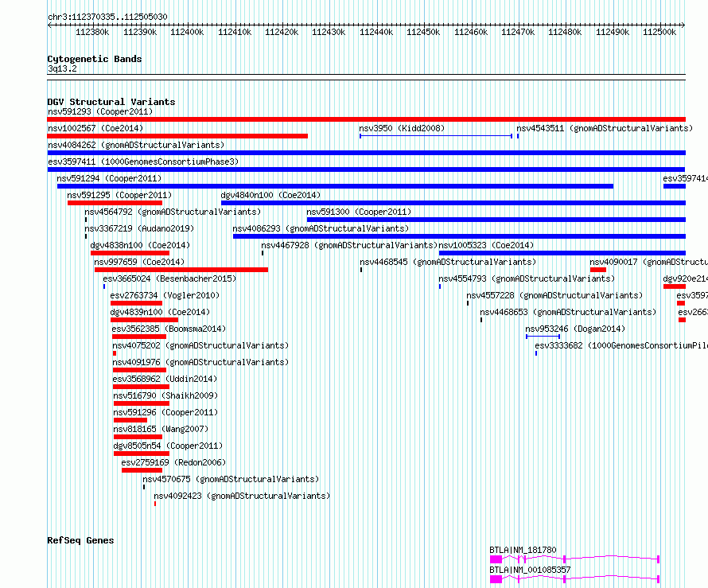The height and width of the screenshot is (588, 708).
Task: Click the nsv3950 (Kidd2008) variant label
Action: (x=402, y=128)
